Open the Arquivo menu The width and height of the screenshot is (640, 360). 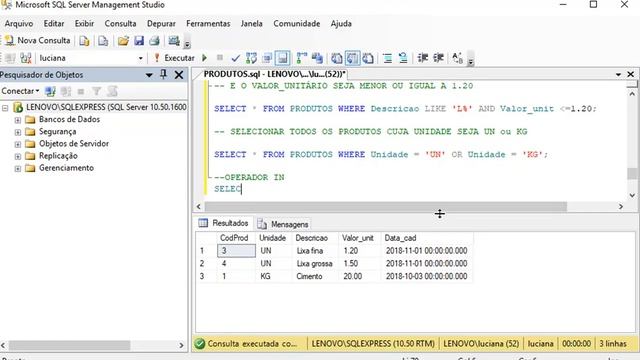[x=19, y=24]
